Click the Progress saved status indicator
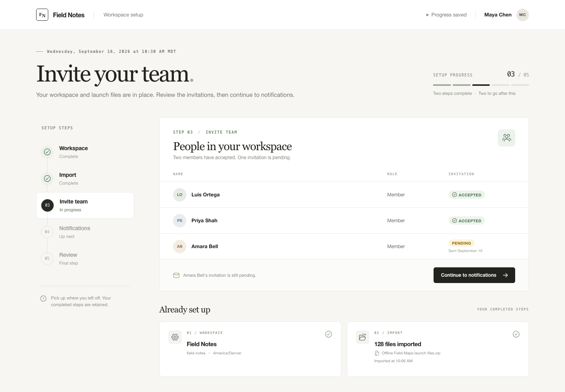This screenshot has width=565, height=392. (x=447, y=15)
